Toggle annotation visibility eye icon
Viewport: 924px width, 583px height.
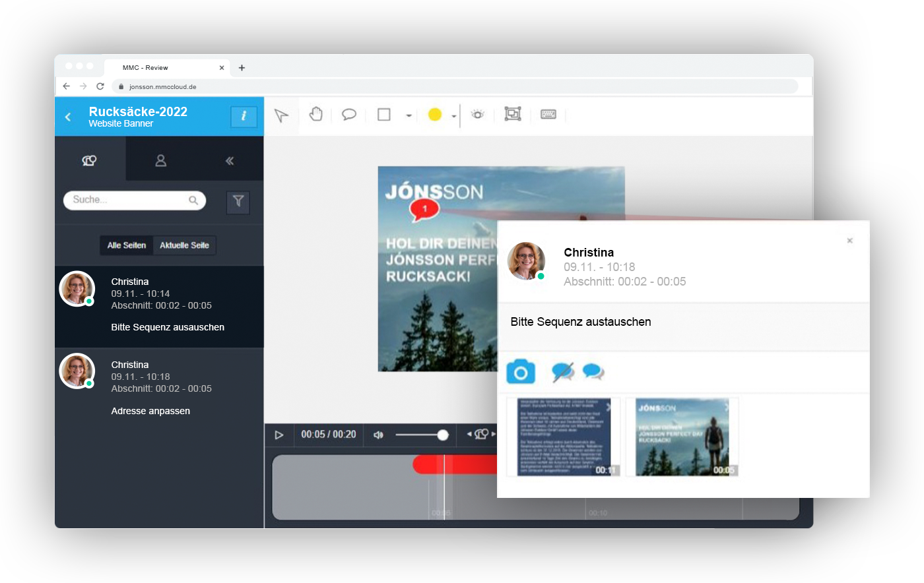[478, 115]
